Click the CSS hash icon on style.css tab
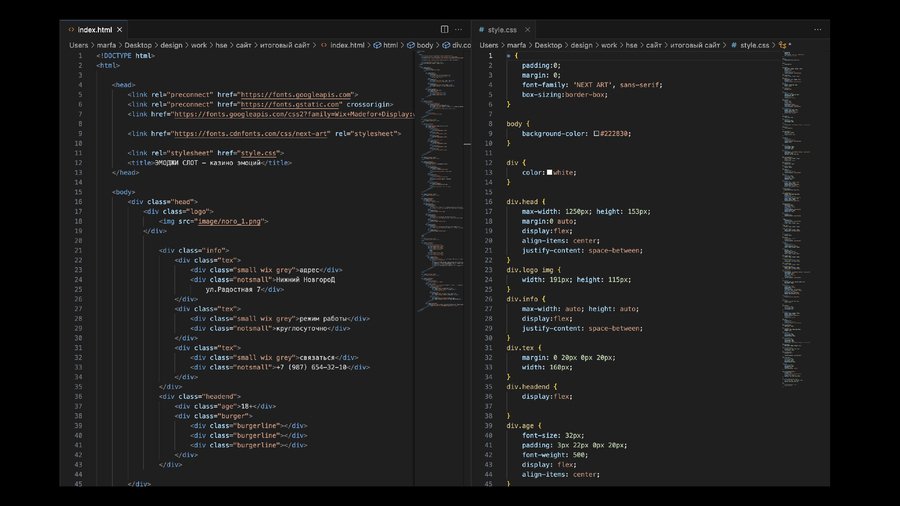 coord(482,30)
